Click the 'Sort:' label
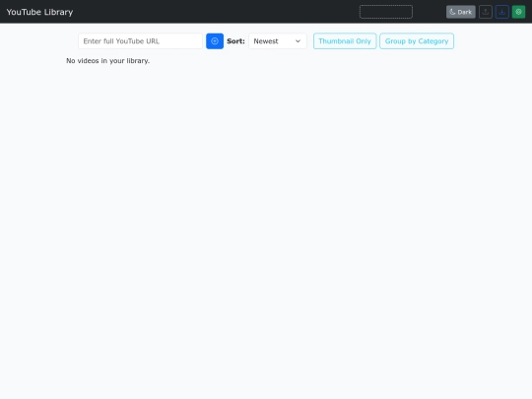This screenshot has width=532, height=399. [235, 41]
